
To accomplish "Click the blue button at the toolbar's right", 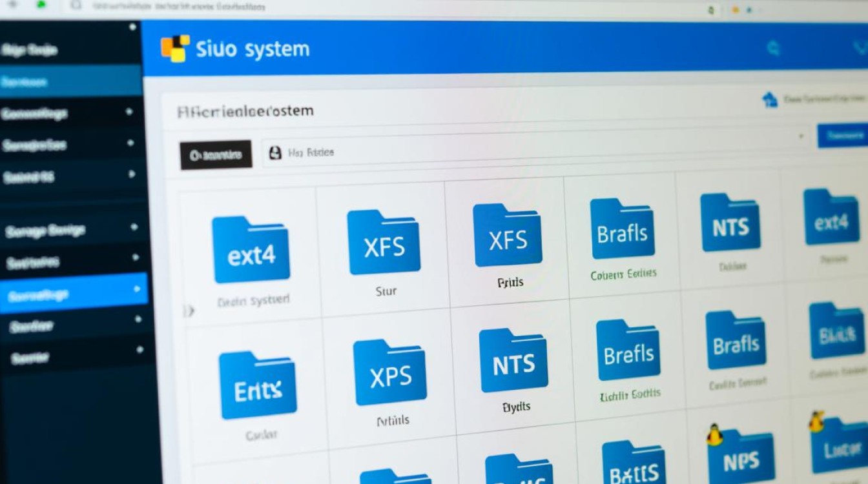I will pos(842,136).
